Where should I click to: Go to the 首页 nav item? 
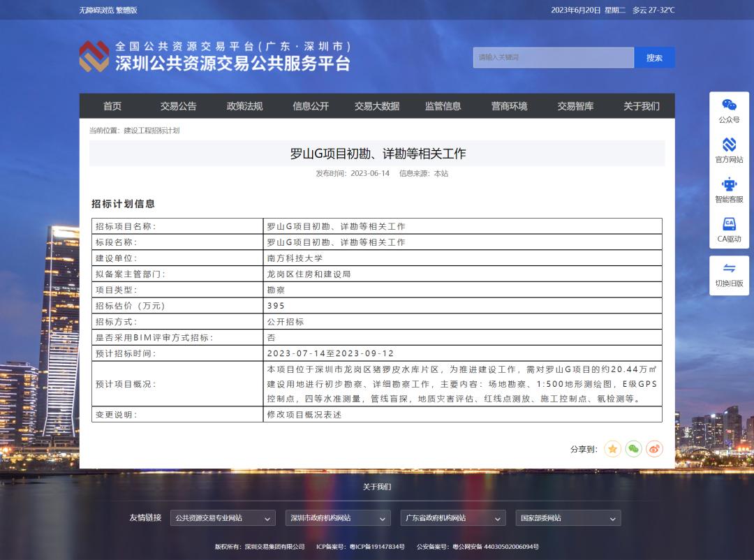coord(112,106)
